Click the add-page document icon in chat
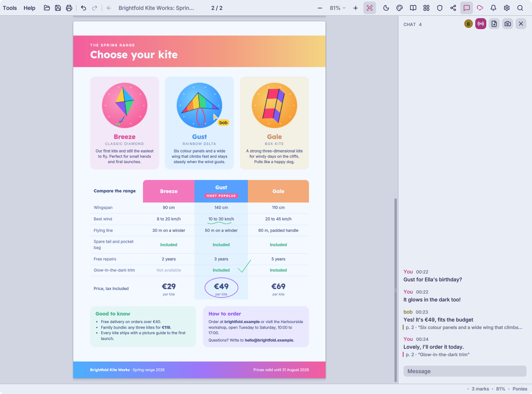 494,24
